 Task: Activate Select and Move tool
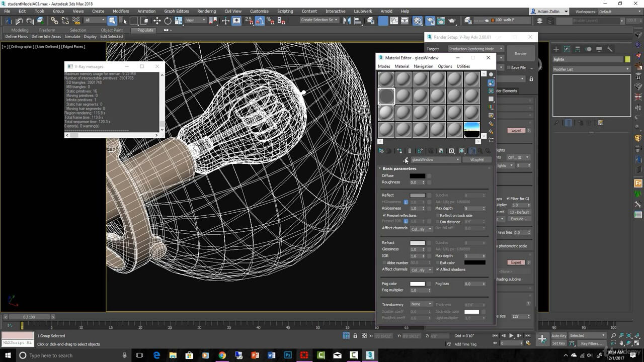(x=157, y=21)
